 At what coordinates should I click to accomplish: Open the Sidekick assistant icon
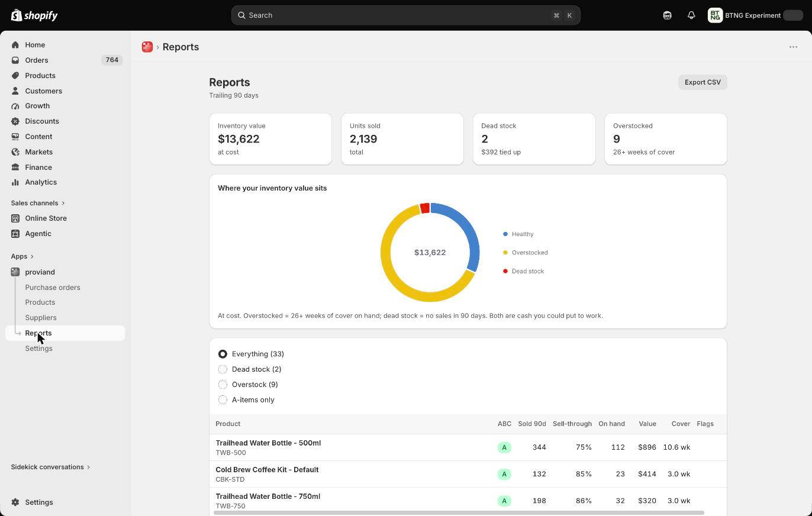[x=667, y=15]
